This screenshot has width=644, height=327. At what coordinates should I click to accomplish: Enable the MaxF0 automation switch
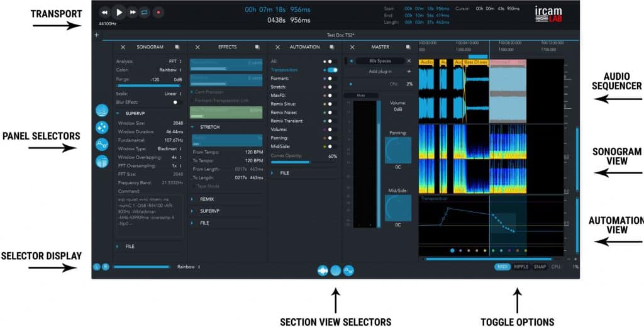pyautogui.click(x=332, y=96)
